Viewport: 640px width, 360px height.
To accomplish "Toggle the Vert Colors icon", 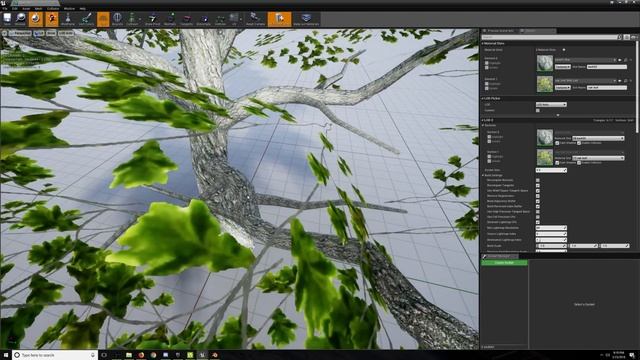I will pyautogui.click(x=86, y=19).
